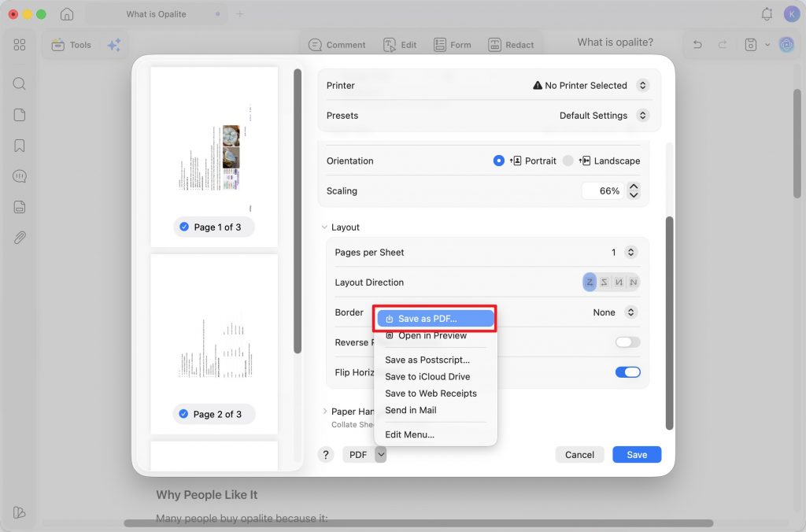Add a new tab with plus
This screenshot has height=532, width=806.
[x=239, y=14]
